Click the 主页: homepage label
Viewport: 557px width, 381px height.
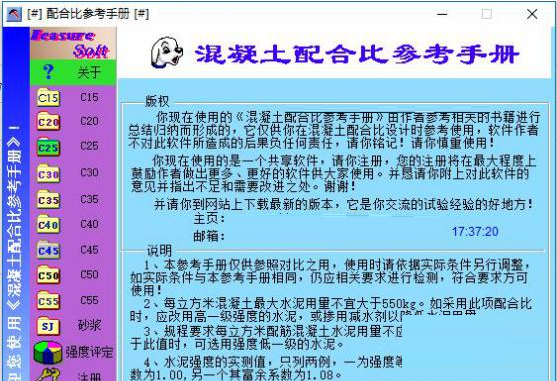coord(209,219)
